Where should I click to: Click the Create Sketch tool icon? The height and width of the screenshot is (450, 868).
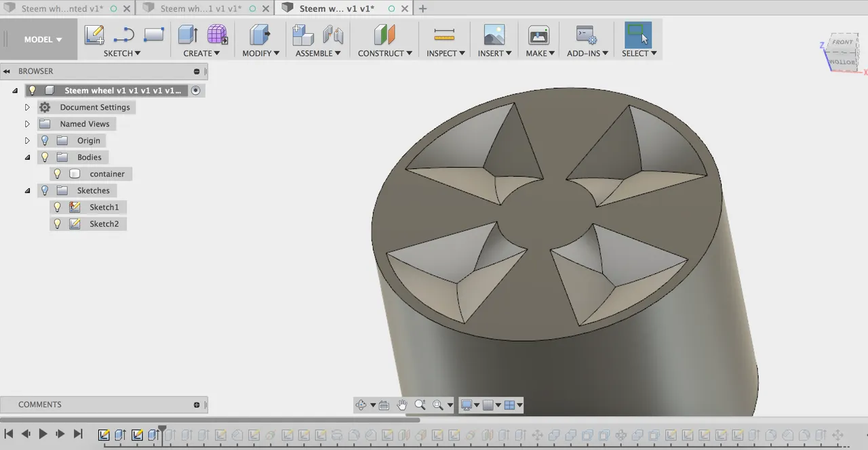click(94, 35)
